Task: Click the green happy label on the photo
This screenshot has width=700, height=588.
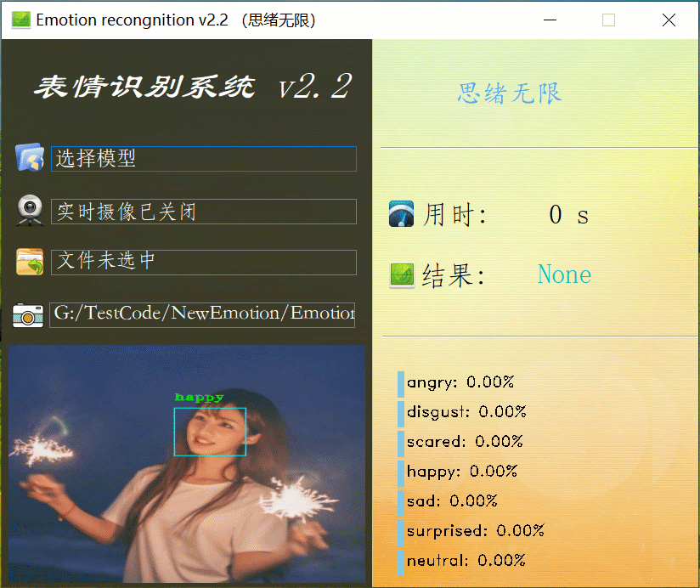Action: (199, 397)
